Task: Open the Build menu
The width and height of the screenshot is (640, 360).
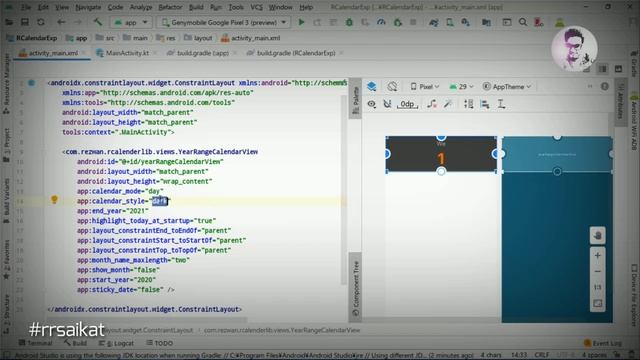Action: tap(196, 7)
